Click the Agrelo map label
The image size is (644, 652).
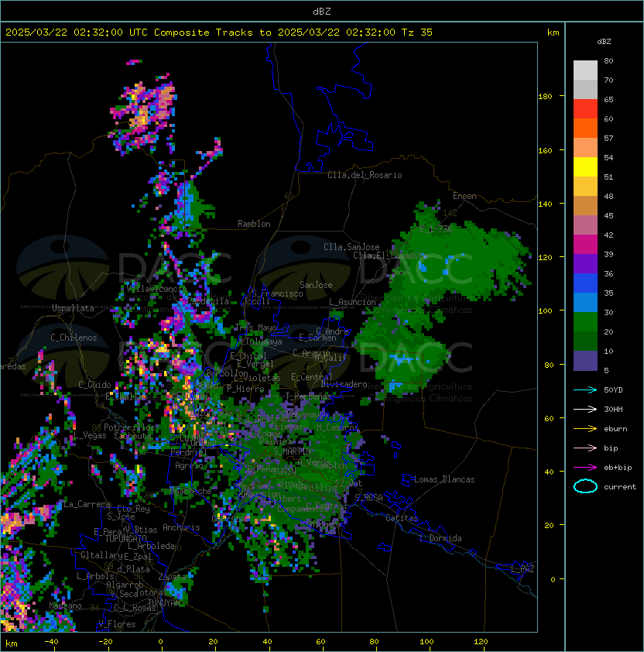[189, 465]
